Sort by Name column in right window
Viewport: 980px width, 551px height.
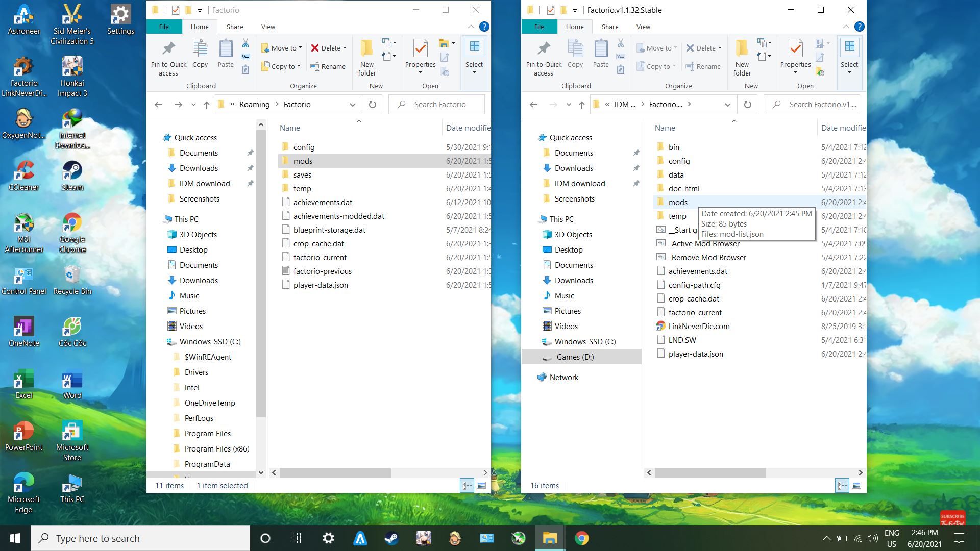pos(665,128)
